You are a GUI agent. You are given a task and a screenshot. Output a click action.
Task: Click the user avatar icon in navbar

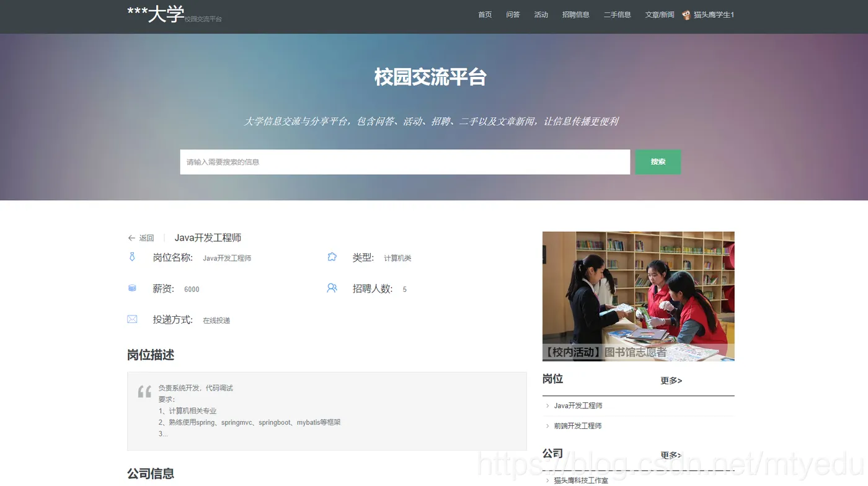(x=686, y=15)
